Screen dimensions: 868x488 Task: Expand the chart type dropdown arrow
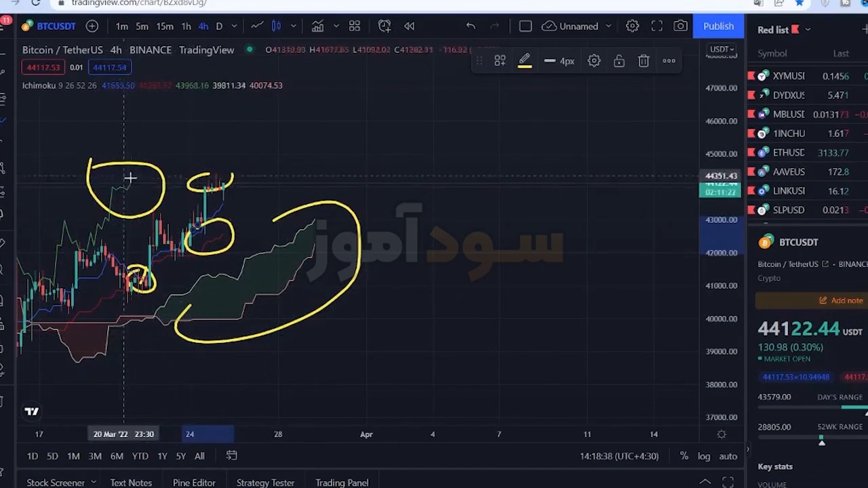293,26
